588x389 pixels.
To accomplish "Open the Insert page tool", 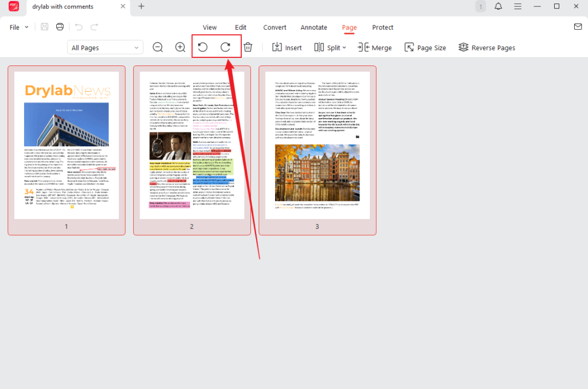I will 287,48.
